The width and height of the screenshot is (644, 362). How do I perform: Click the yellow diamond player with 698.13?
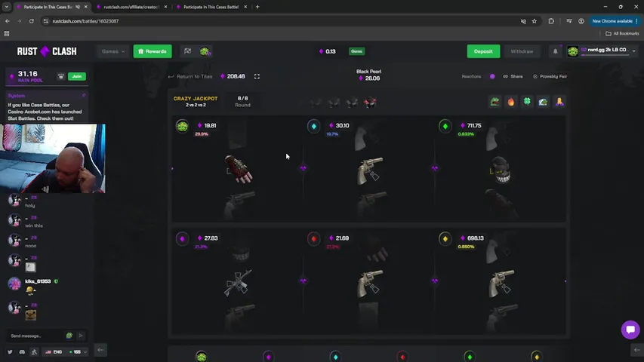click(445, 238)
